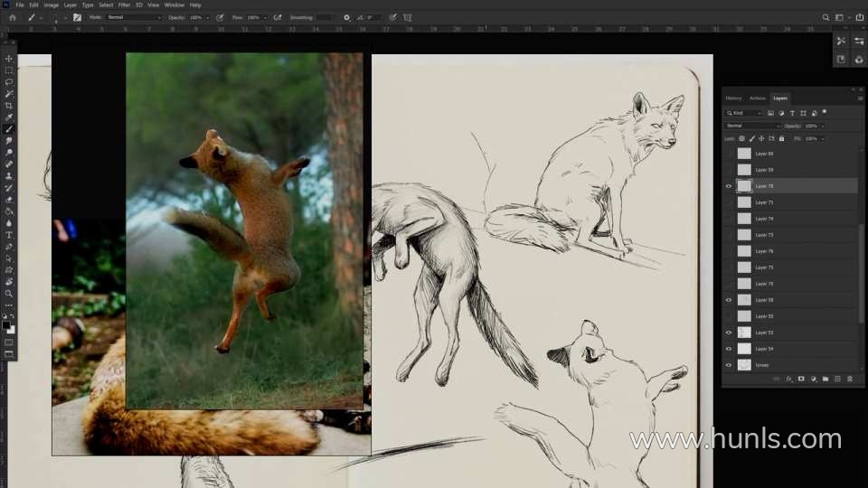Screen dimensions: 868x488
Task: Delete layer using the trash icon
Action: [x=849, y=379]
